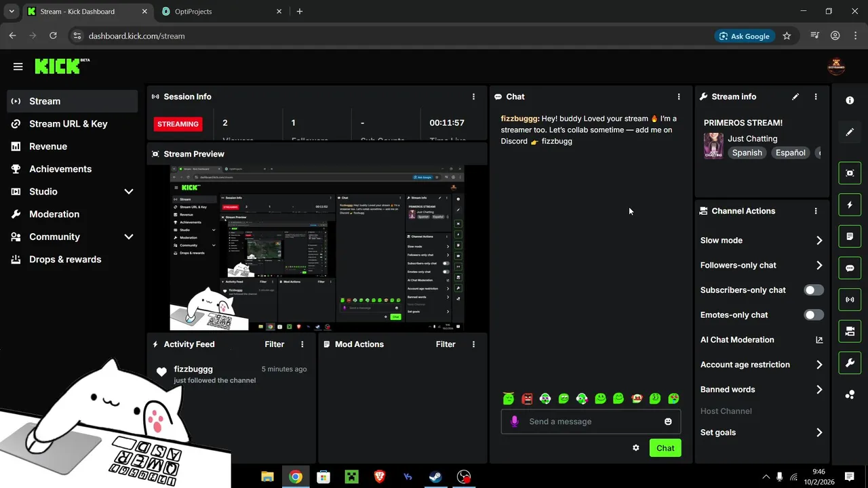The height and width of the screenshot is (488, 868).
Task: Click the three-dots cluster icon at the bottom of the right sidebar
Action: click(x=850, y=394)
